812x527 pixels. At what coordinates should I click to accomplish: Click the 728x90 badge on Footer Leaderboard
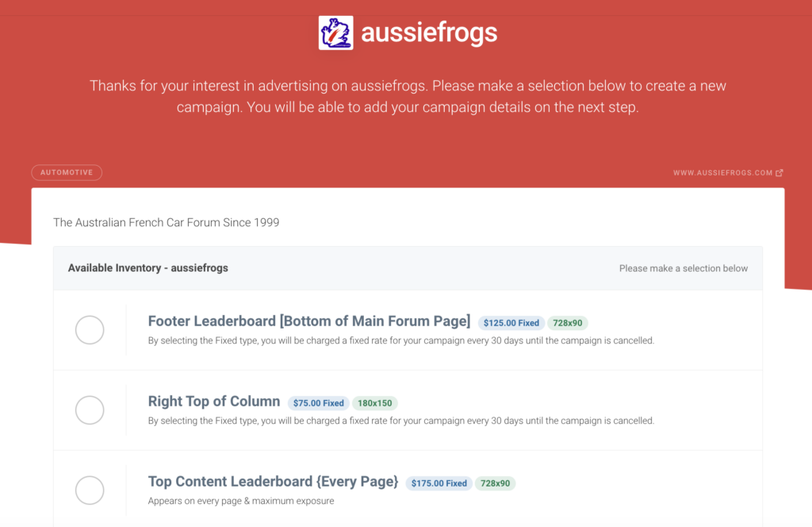click(568, 323)
